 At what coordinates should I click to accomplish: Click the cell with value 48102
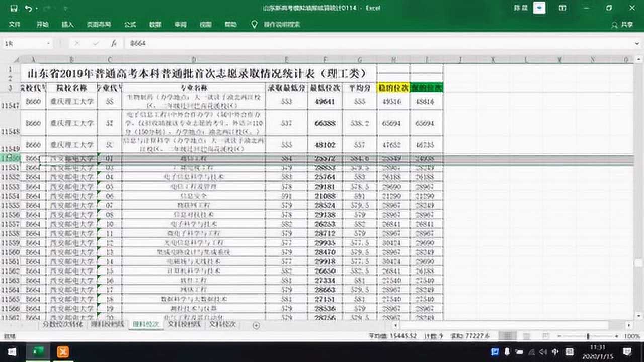tap(325, 145)
